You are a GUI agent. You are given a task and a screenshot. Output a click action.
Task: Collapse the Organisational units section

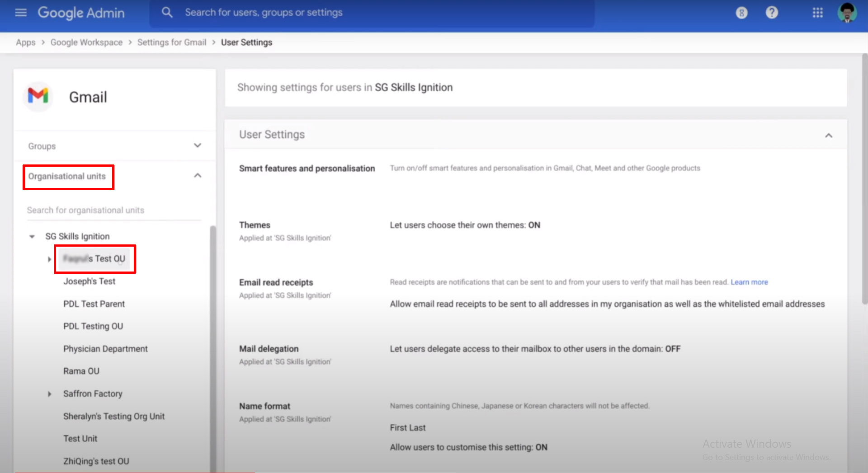(197, 176)
